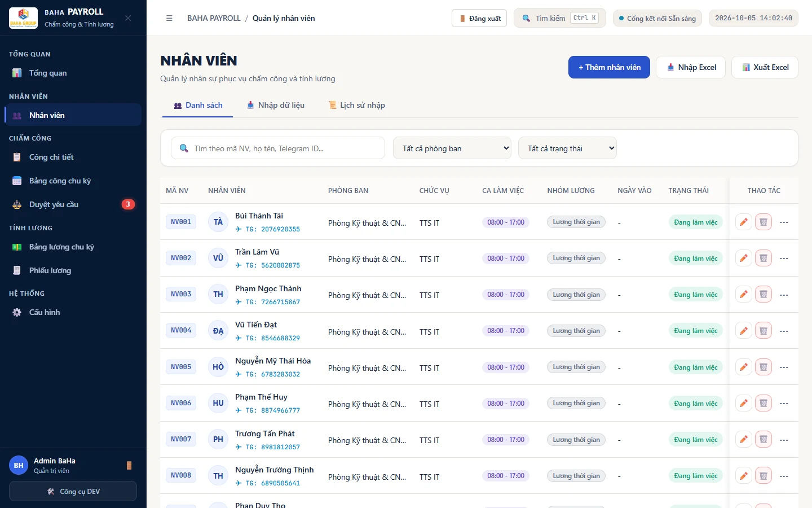Switch to the Nhập dữ liệu tab
The image size is (812, 508).
point(276,105)
